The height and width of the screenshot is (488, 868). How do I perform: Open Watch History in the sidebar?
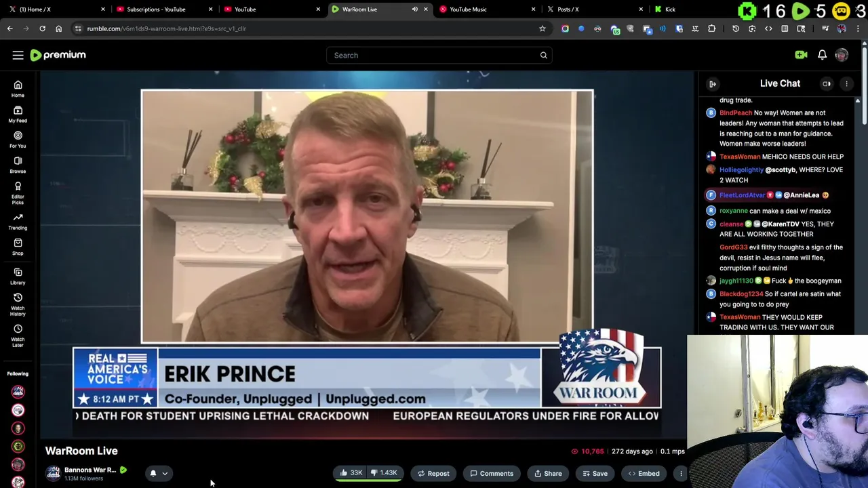click(18, 304)
